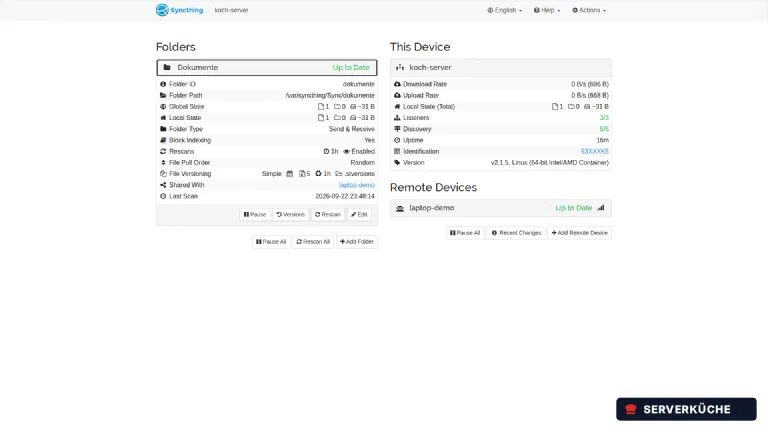Click the Uptime 16m value

point(602,140)
